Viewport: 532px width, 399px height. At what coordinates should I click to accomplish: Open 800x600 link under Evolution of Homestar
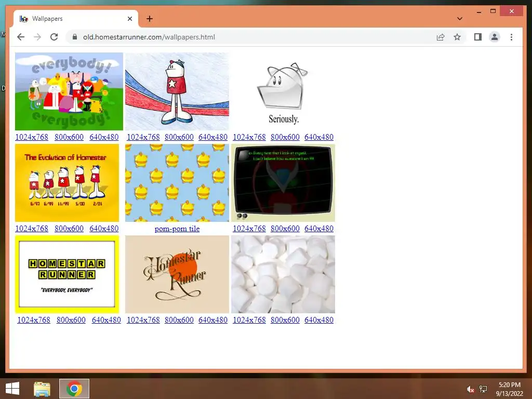point(69,229)
